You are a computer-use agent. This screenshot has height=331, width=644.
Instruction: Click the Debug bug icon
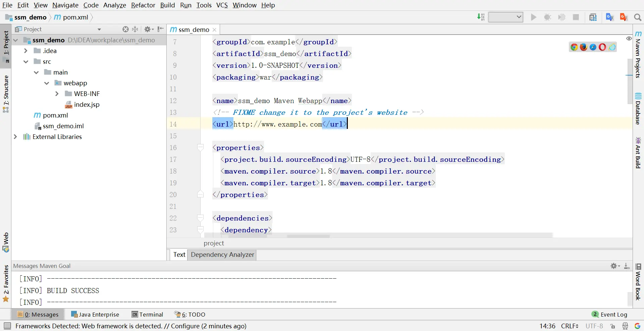coord(547,17)
